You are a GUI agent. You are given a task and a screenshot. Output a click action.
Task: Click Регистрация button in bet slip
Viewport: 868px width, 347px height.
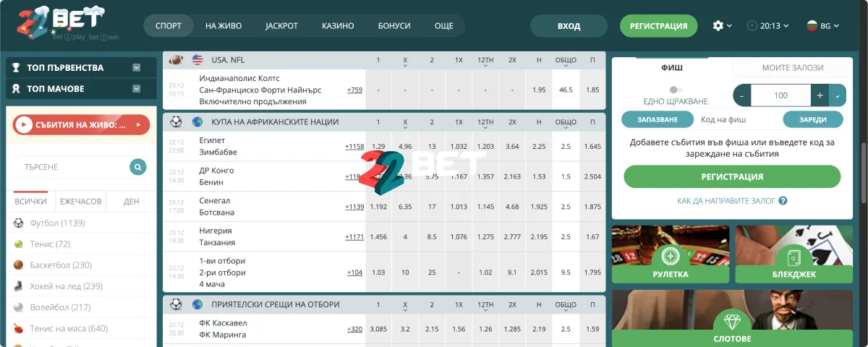pos(732,176)
